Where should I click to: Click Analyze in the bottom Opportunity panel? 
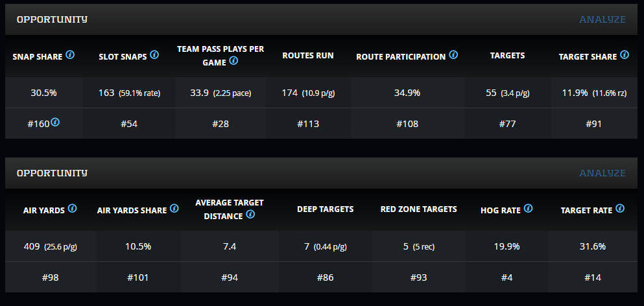[x=602, y=173]
